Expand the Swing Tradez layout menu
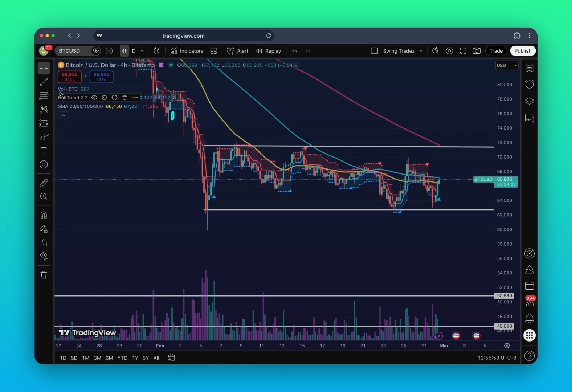This screenshot has height=392, width=572. (421, 51)
